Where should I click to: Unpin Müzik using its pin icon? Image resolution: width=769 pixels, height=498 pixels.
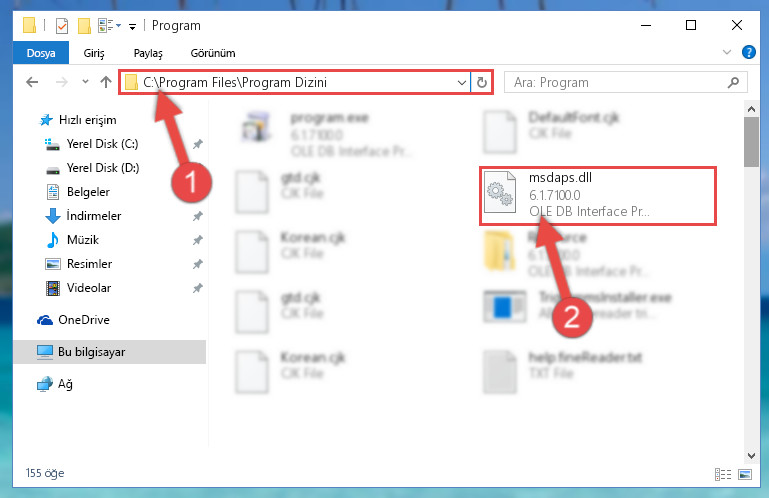pyautogui.click(x=197, y=240)
